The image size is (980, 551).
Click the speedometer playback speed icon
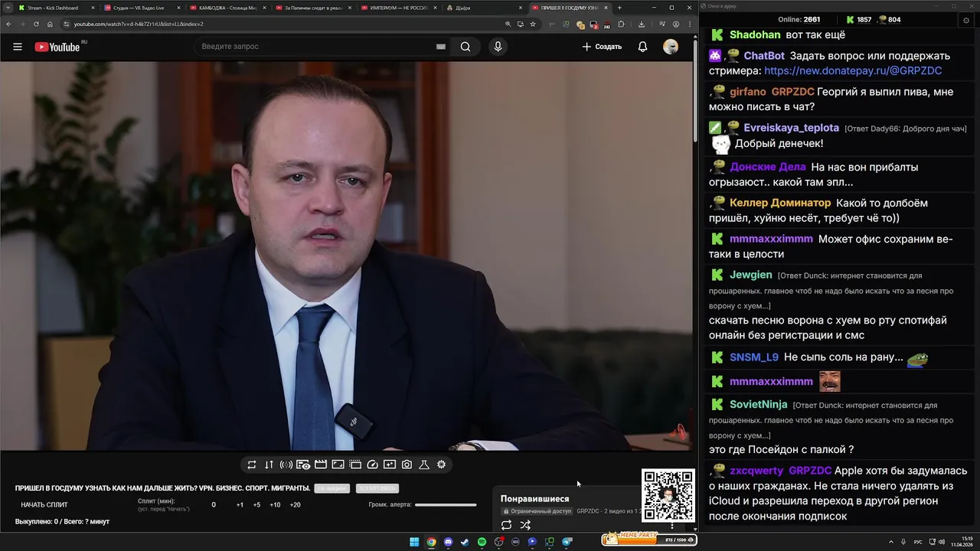[373, 465]
